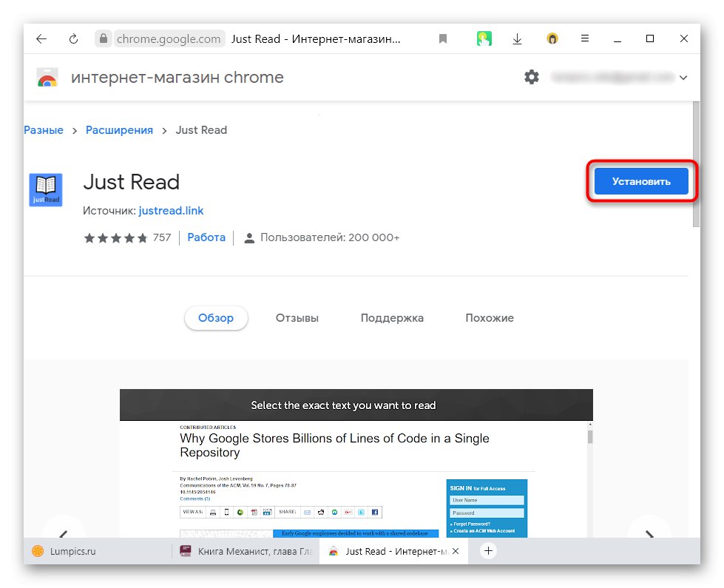Screen dimensions: 724x588
Task: Show next screenshot with right arrow
Action: 649,532
